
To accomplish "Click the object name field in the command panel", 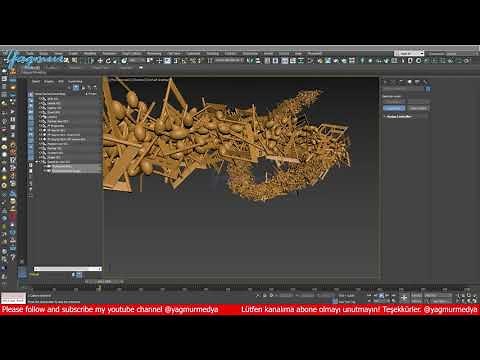I will coord(404,89).
